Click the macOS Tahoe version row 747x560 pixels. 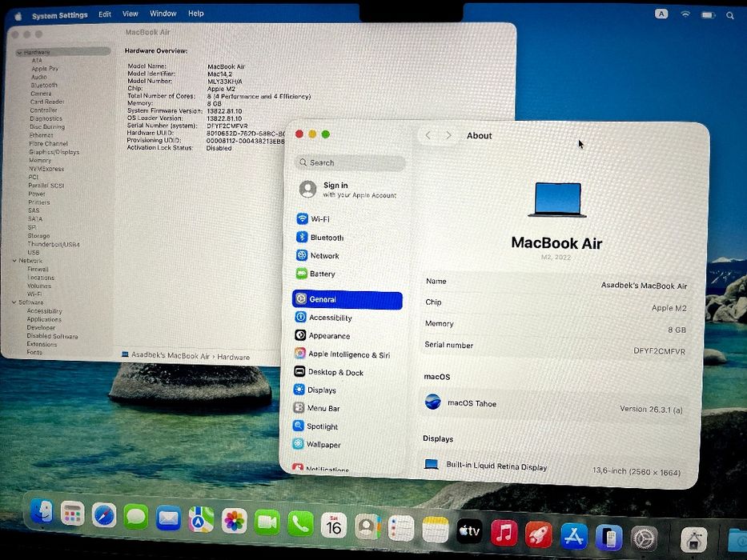554,406
